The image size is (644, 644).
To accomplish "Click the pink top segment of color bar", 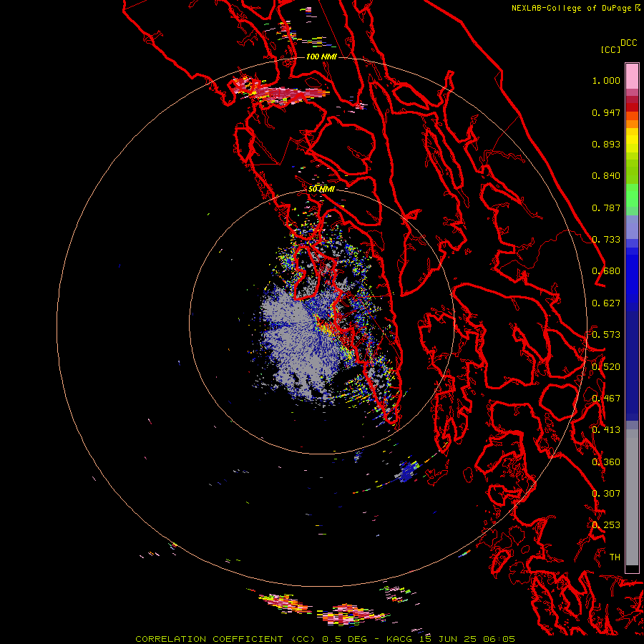I will click(x=632, y=76).
